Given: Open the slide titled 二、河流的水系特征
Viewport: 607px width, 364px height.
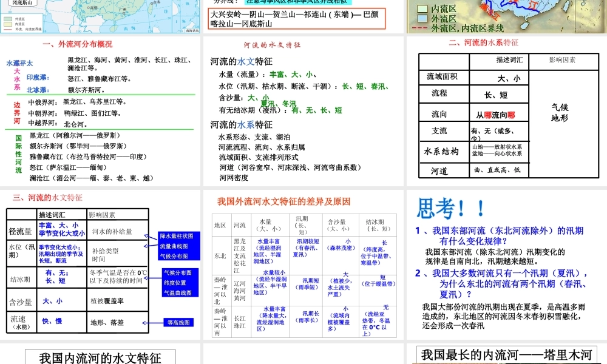Looking at the screenshot, I should coord(507,111).
